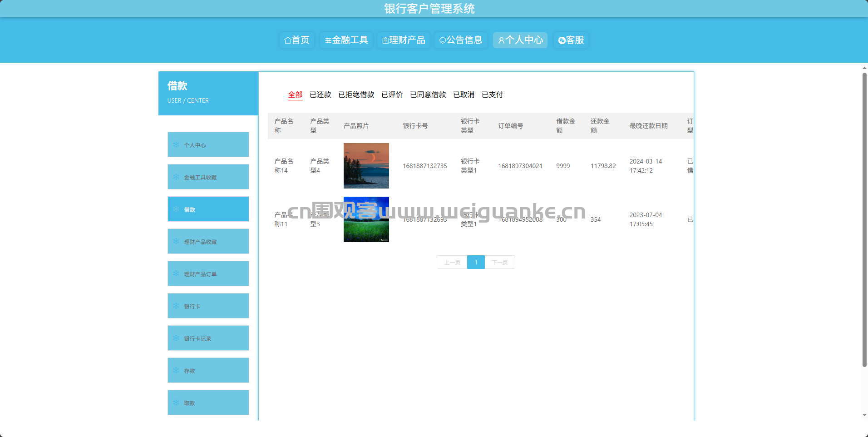Click snowflake icon on 金融工具收藏 item
The image size is (868, 437).
pos(176,177)
